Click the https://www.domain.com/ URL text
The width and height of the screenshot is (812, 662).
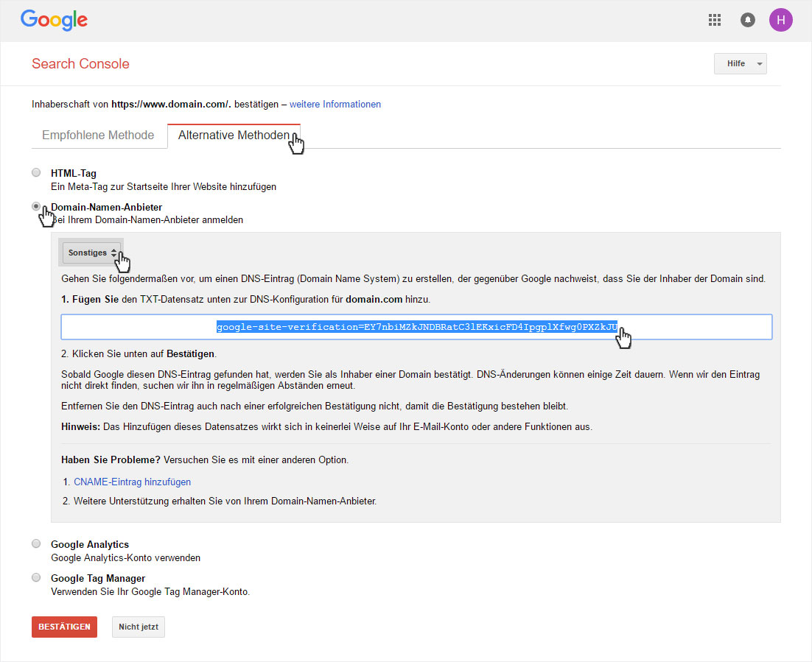(170, 105)
